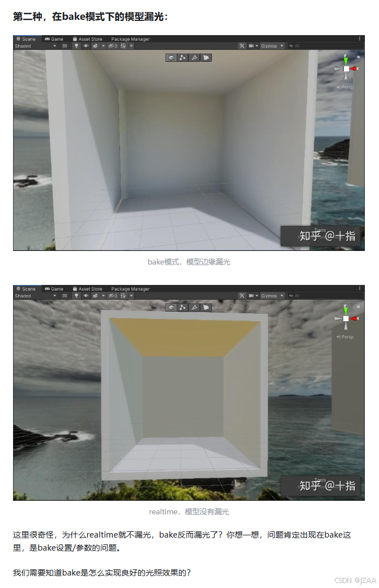Select the face edit tool in the lower overlay

tap(206, 308)
